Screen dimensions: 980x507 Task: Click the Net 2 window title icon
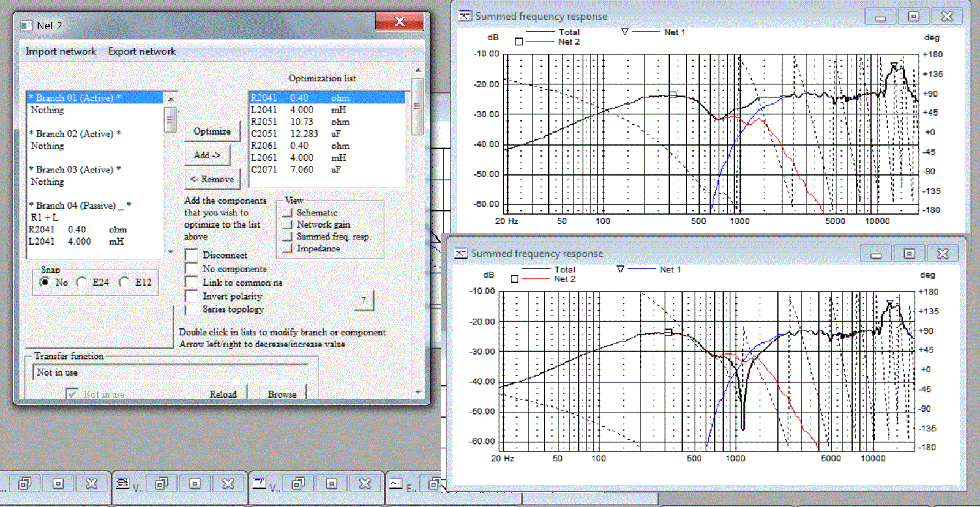(26, 26)
